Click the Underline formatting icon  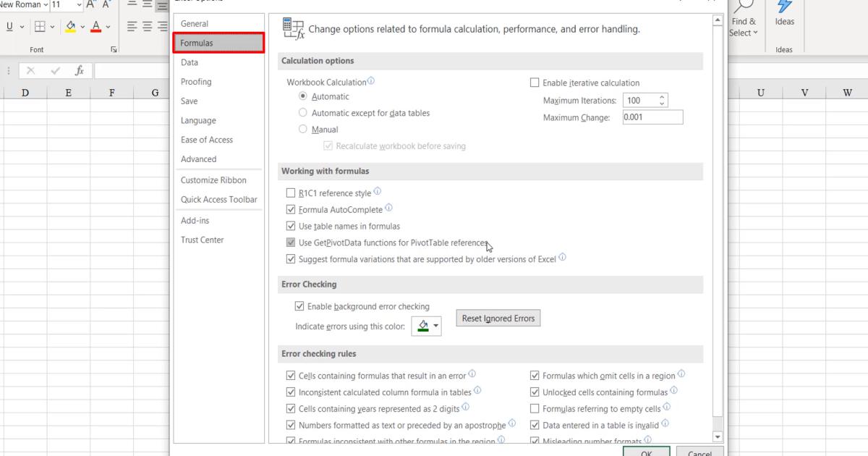[9, 27]
